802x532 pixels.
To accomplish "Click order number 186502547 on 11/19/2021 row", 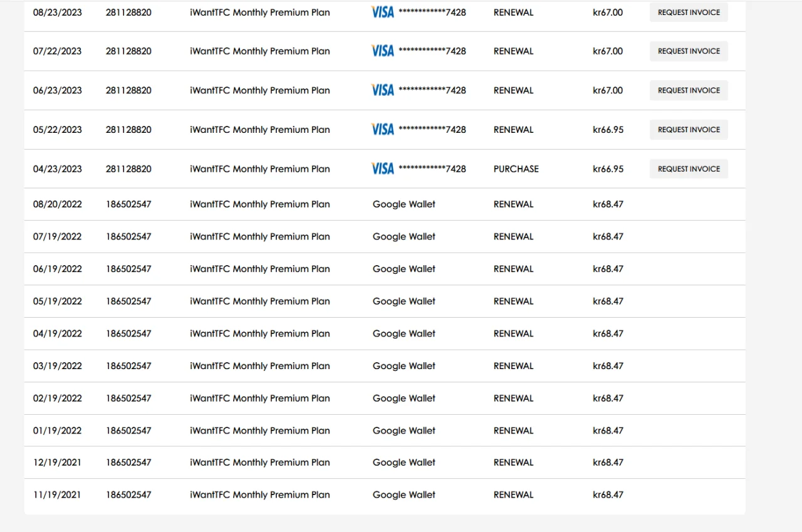I will click(128, 494).
